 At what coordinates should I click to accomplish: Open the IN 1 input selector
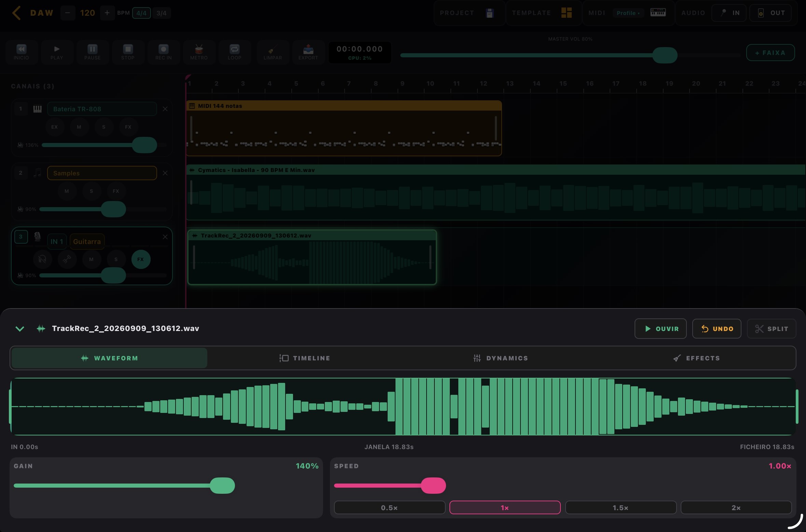pos(57,242)
